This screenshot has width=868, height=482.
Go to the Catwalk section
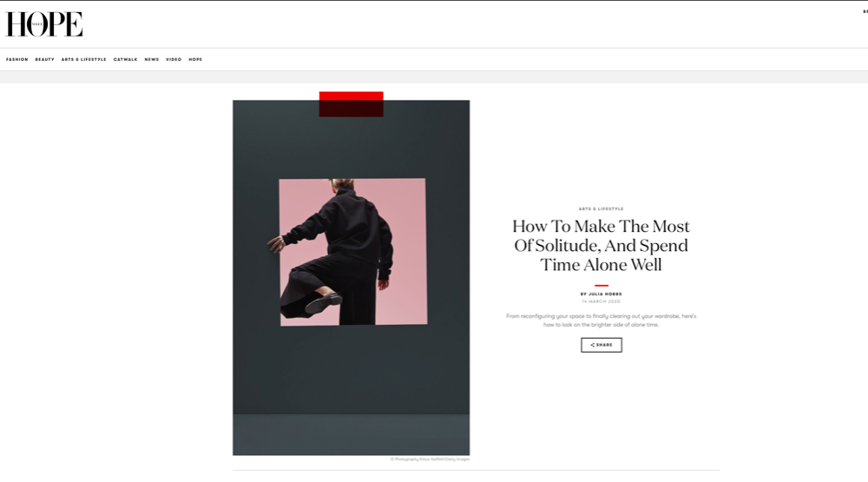point(126,59)
